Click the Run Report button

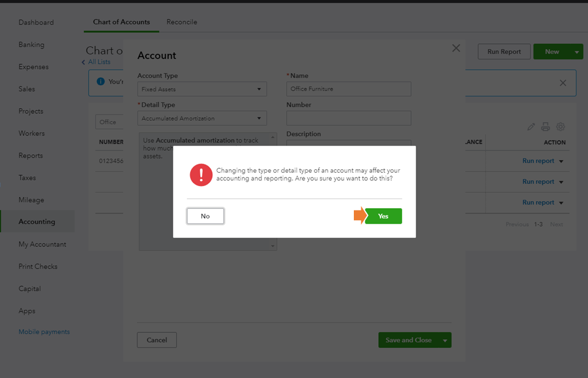pos(504,52)
